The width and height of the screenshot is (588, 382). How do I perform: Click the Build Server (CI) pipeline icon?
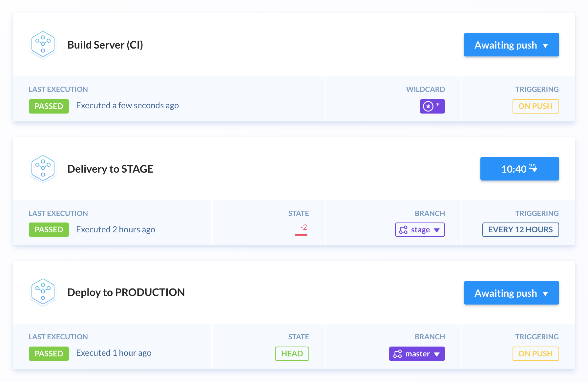click(x=43, y=45)
